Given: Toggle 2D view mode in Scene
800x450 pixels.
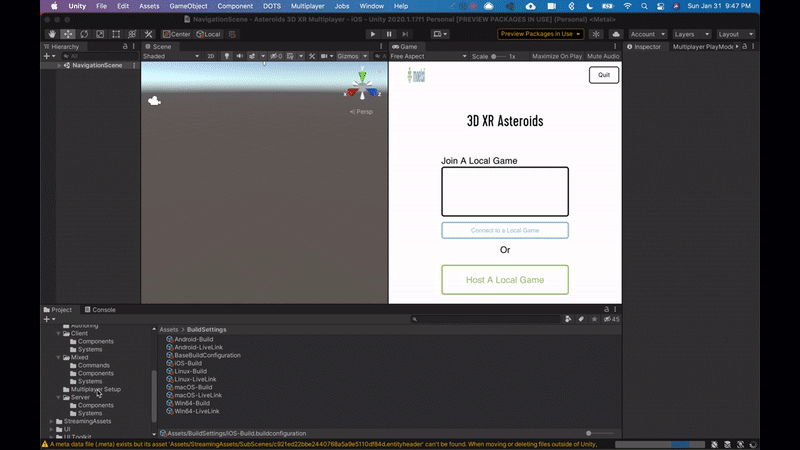Looking at the screenshot, I should pos(210,56).
